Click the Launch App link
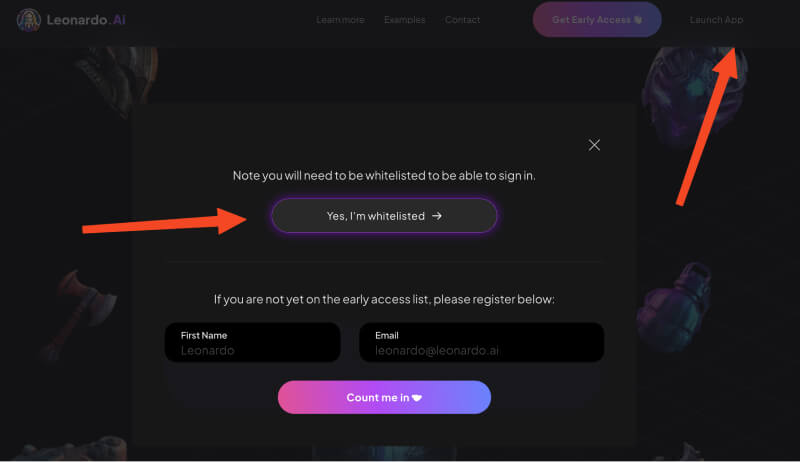 716,20
